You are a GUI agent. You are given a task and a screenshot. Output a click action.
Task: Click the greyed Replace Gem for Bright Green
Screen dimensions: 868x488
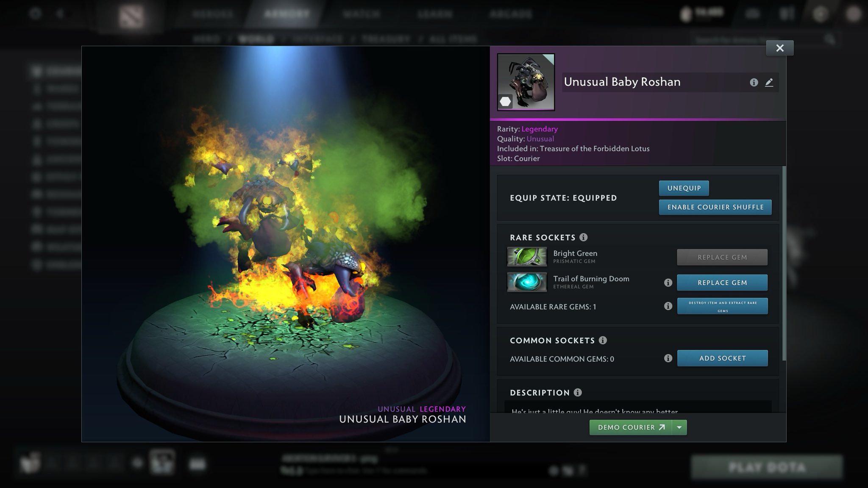[722, 257]
